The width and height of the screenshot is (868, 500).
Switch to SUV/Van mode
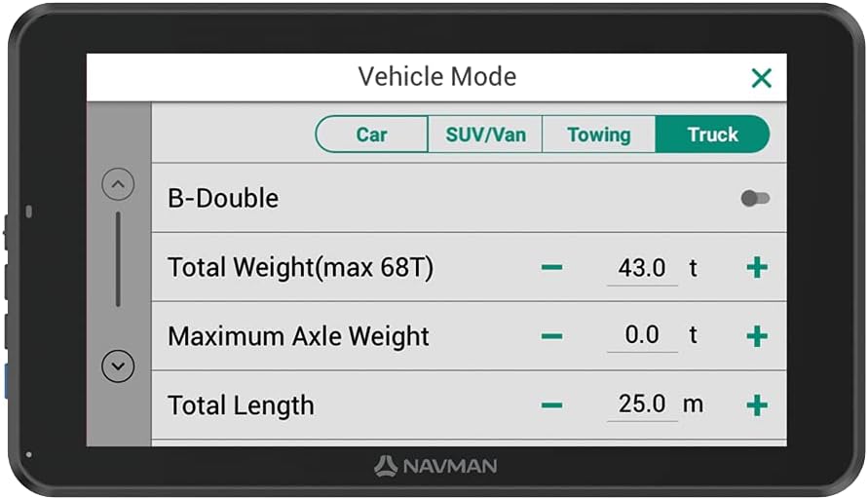click(x=485, y=135)
